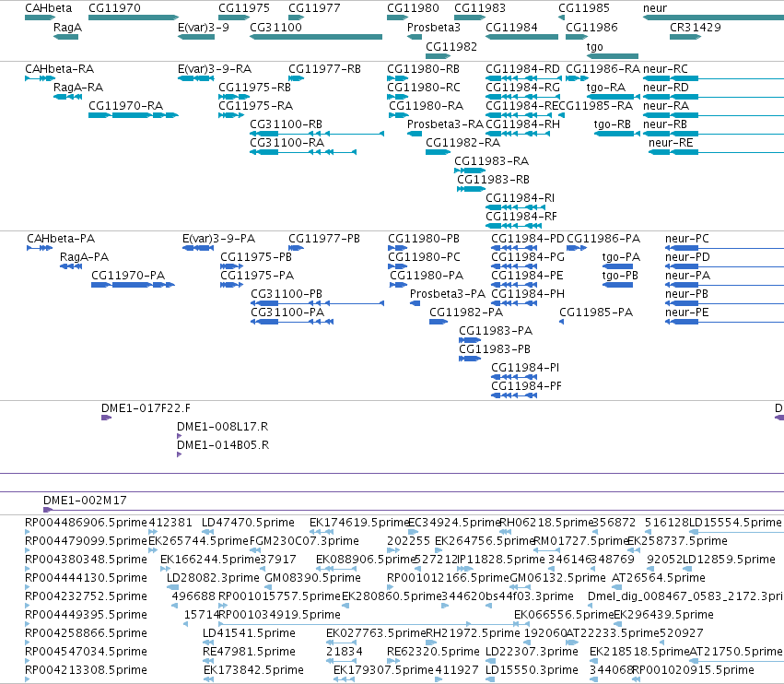784x684 pixels.
Task: Select the RagA-RA transcript label
Action: 78,87
